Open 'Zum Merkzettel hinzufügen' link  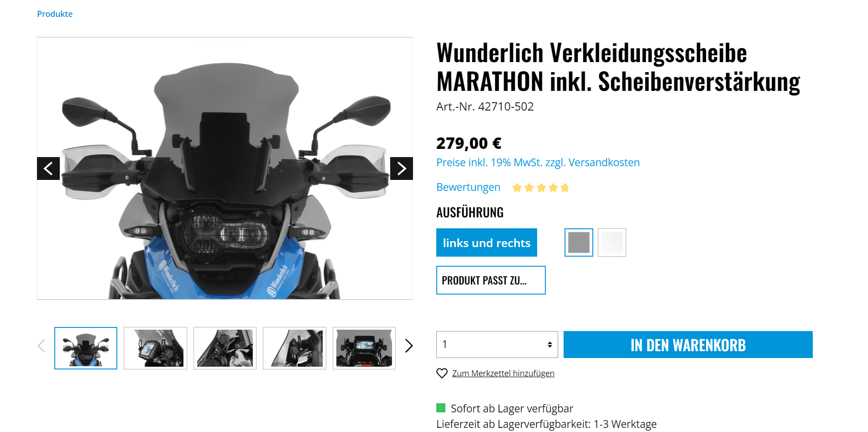coord(503,373)
